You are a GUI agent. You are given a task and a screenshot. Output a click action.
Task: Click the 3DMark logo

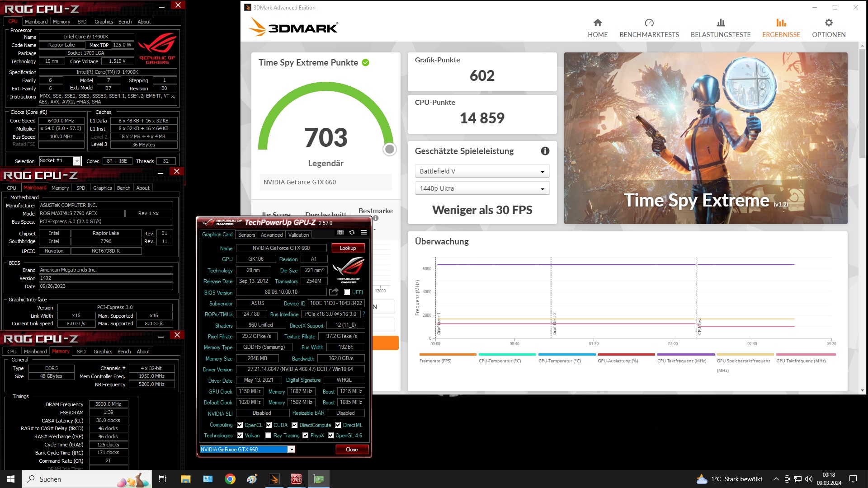coord(293,27)
